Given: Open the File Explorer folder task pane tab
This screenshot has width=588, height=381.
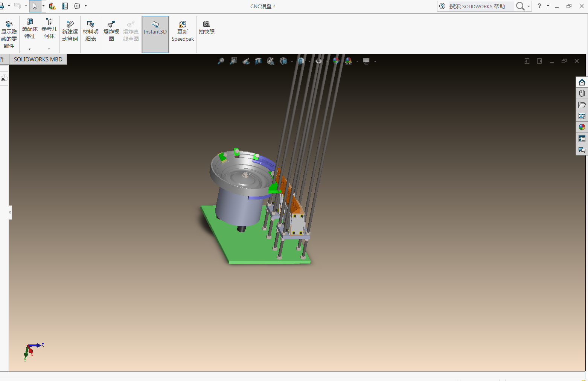Looking at the screenshot, I should [x=582, y=105].
